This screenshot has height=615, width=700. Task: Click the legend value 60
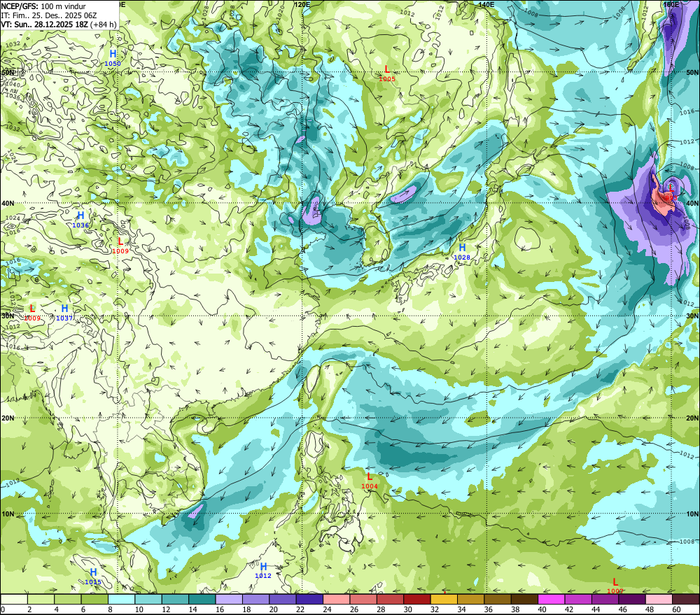[676, 609]
